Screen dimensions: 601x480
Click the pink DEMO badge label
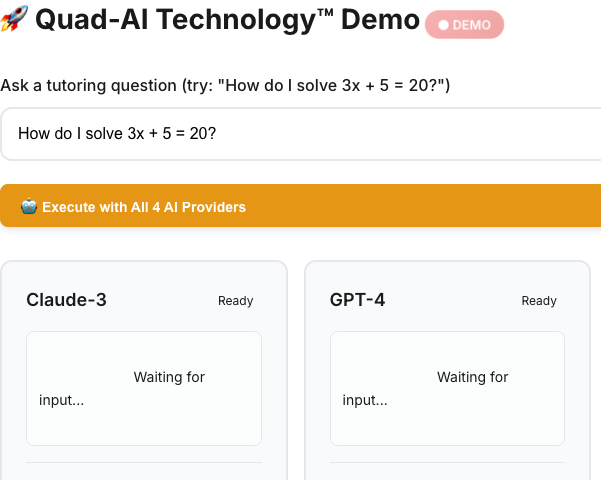coord(465,26)
